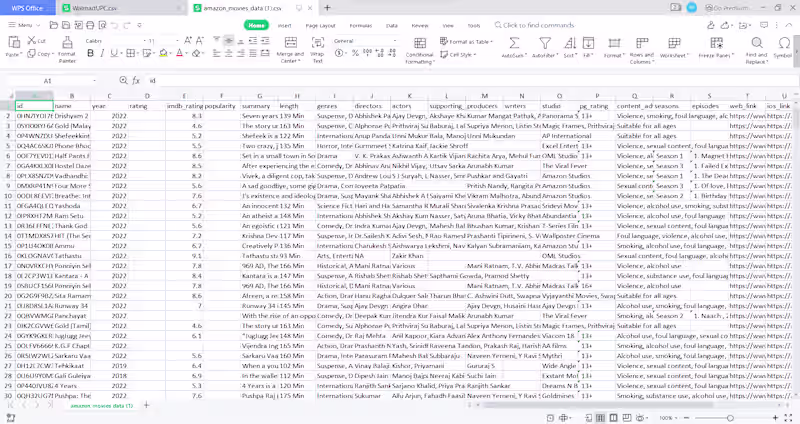Screen dimensions: 800x424
Task: Click the Print icon in quick access toolbar
Action: click(90, 25)
